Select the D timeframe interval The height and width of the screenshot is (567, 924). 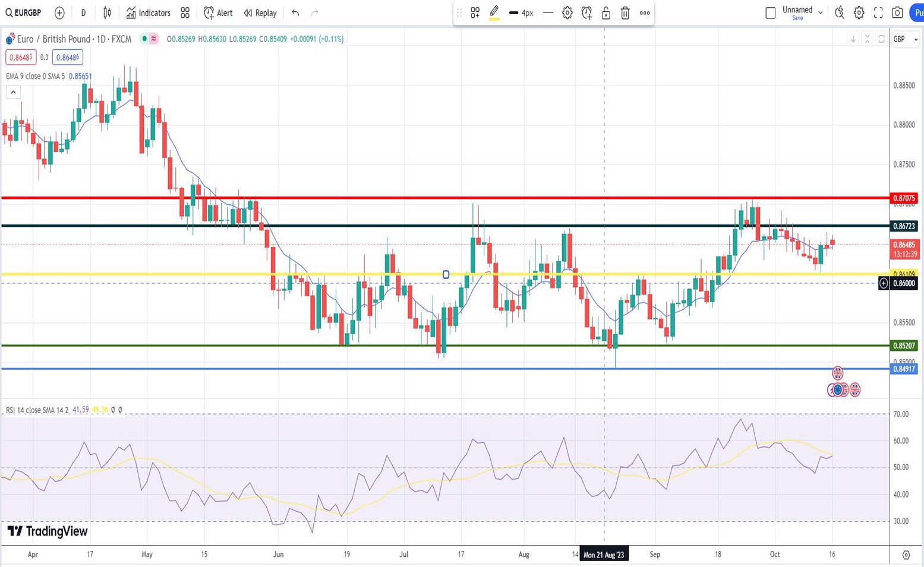[x=83, y=12]
